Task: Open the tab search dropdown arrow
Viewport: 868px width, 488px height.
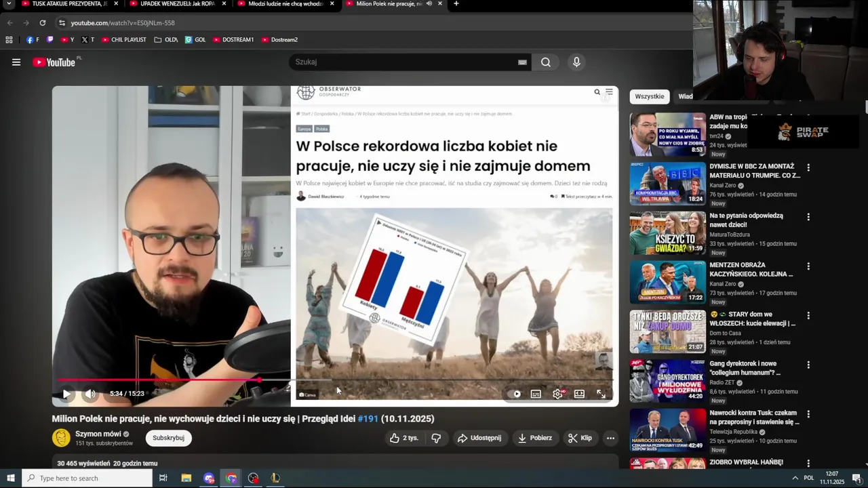Action: [x=9, y=3]
